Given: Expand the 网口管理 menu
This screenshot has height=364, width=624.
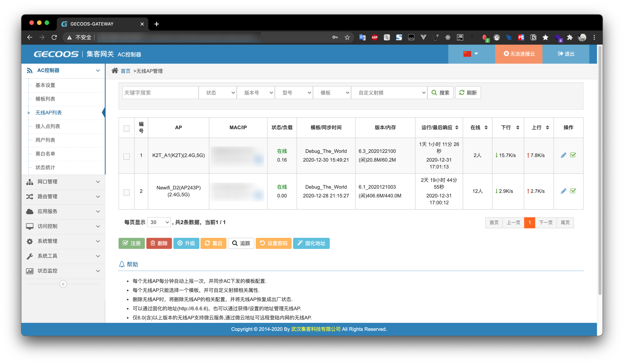Looking at the screenshot, I should pyautogui.click(x=63, y=182).
